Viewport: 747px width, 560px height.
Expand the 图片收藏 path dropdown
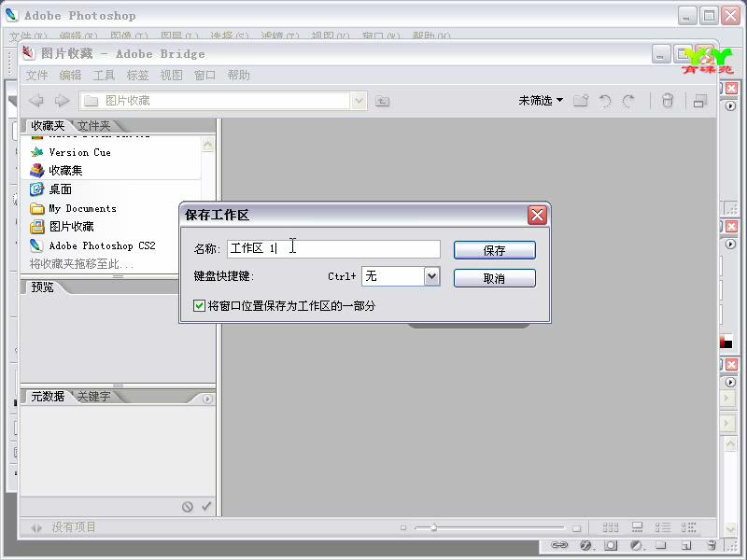click(x=359, y=101)
